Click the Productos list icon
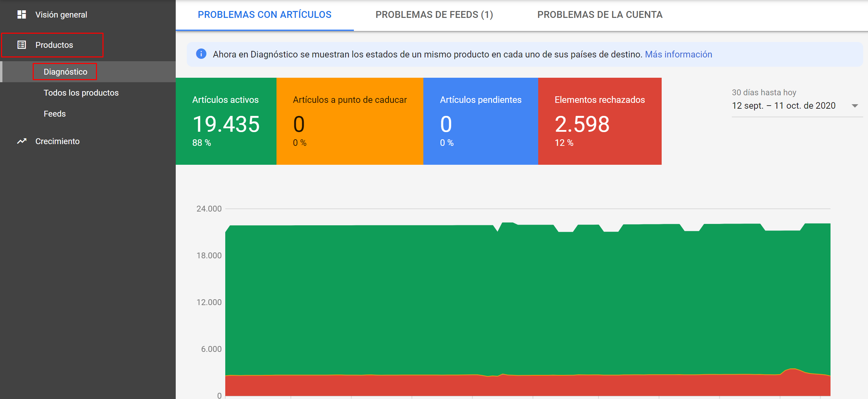 [22, 45]
